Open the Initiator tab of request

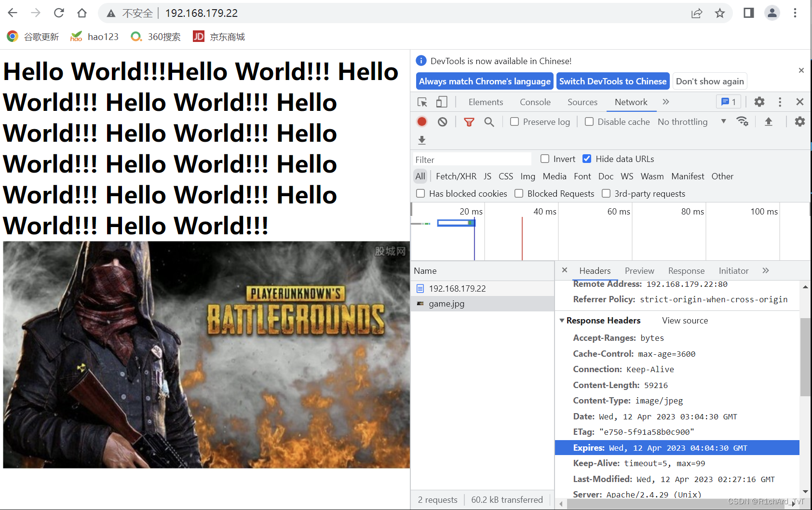point(733,271)
